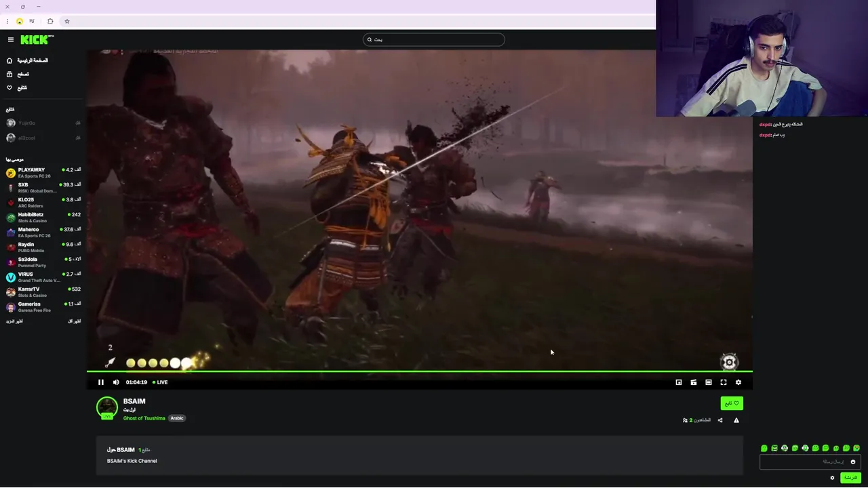
Task: Open followed channel YujeGo
Action: (43, 123)
